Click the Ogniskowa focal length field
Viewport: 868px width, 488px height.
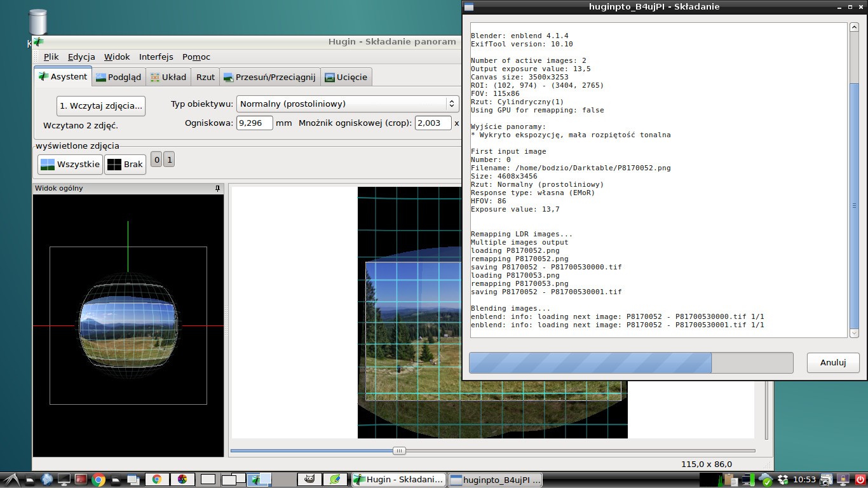[x=254, y=123]
